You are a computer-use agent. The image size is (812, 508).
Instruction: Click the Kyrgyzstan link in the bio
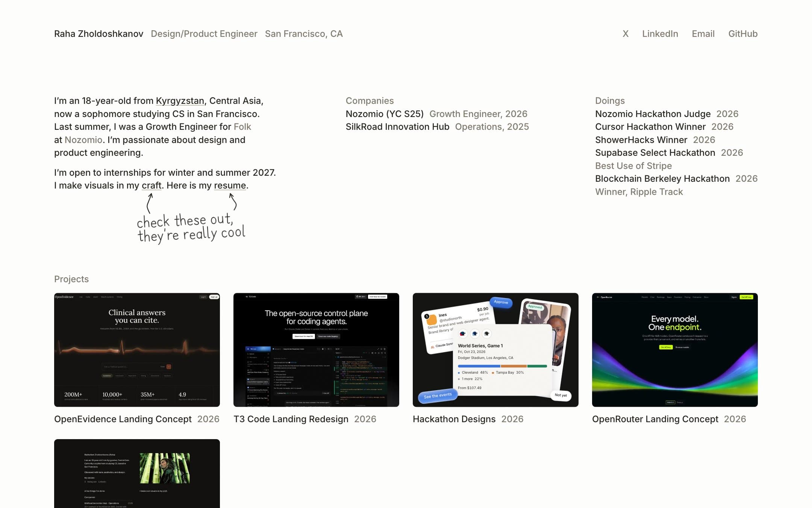(180, 101)
